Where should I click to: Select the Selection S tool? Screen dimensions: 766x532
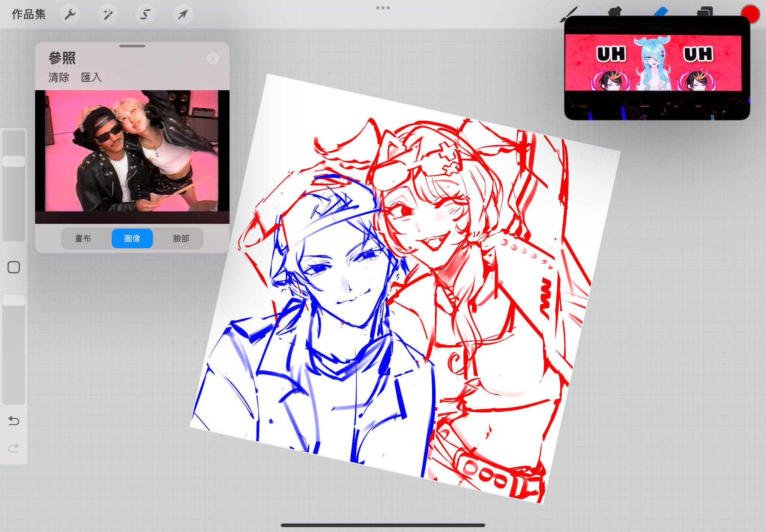point(145,15)
